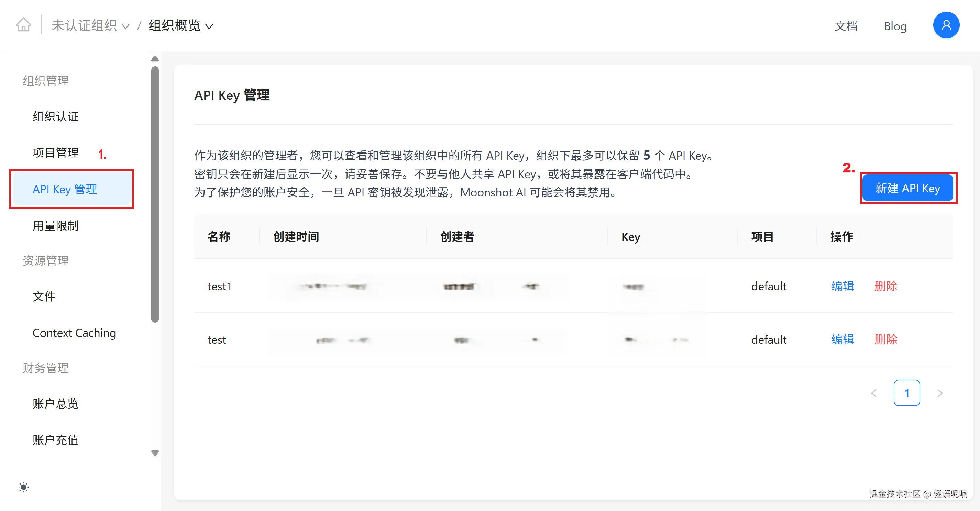
Task: Edit the test1 API key
Action: coord(842,286)
